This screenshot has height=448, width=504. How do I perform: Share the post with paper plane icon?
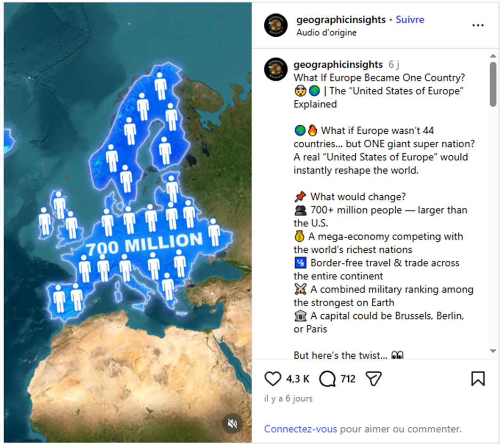point(374,378)
